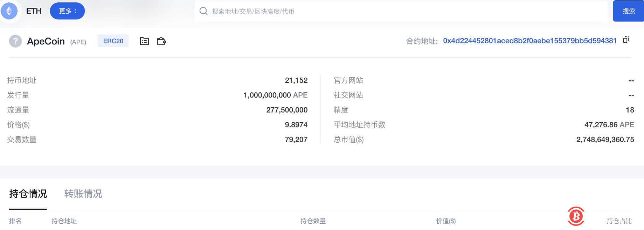
Task: Click the 官方网站 label
Action: click(348, 80)
